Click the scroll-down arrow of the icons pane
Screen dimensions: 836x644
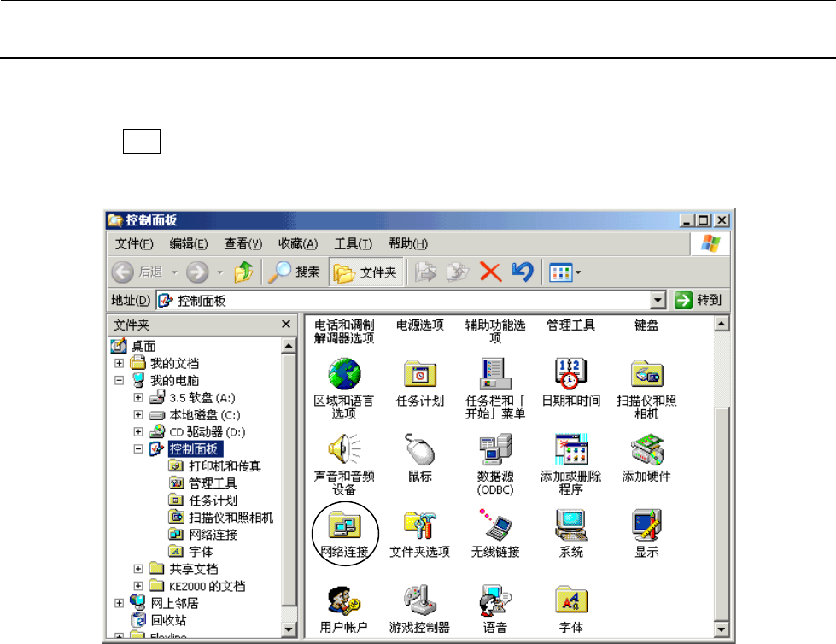pyautogui.click(x=721, y=629)
